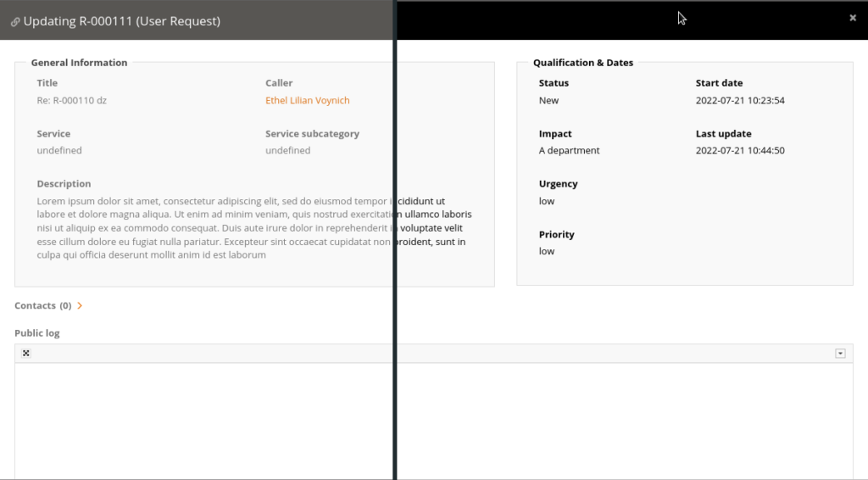
Task: Click the link icon beside Updating R-000111
Action: tap(15, 21)
